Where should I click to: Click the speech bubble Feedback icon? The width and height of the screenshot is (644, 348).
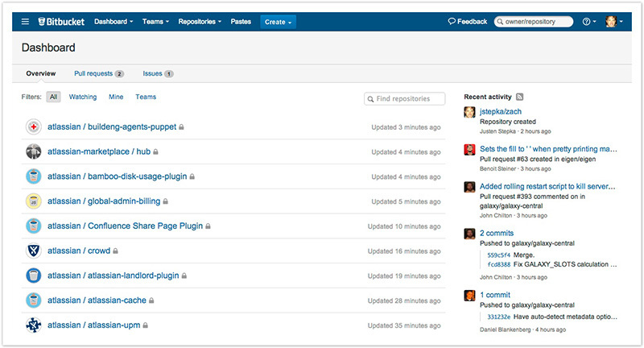[452, 22]
